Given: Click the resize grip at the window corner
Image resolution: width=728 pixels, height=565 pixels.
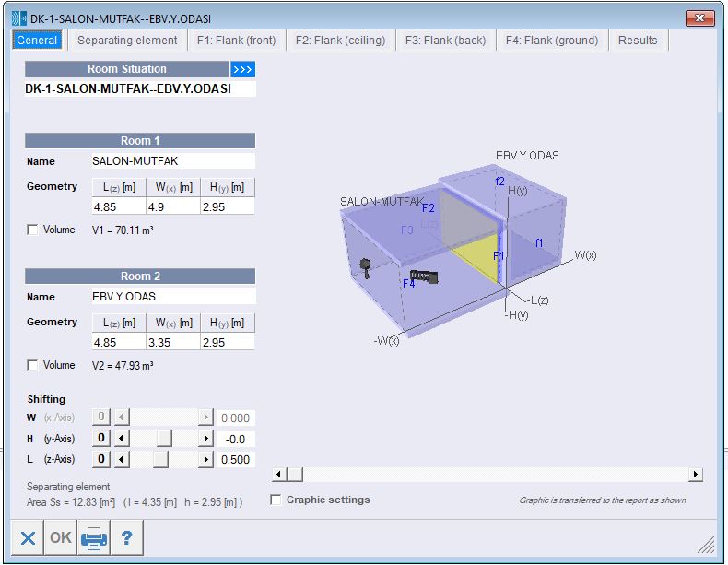Looking at the screenshot, I should pos(706,545).
